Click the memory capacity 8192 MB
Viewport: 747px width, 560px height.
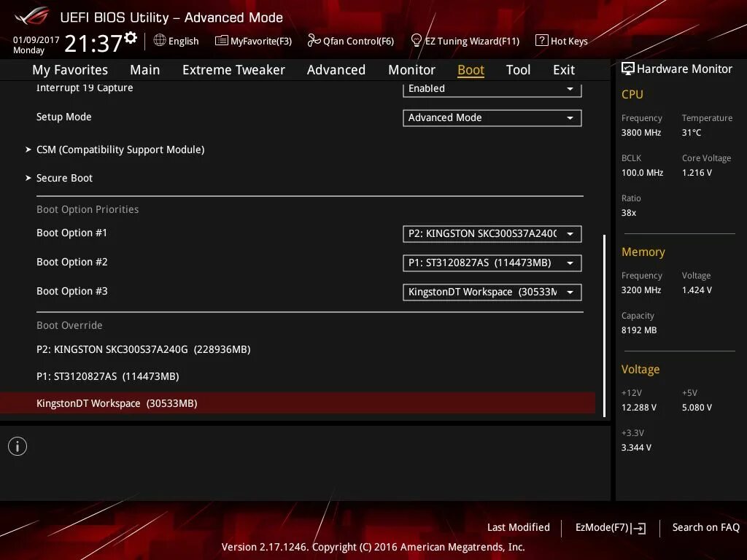639,330
